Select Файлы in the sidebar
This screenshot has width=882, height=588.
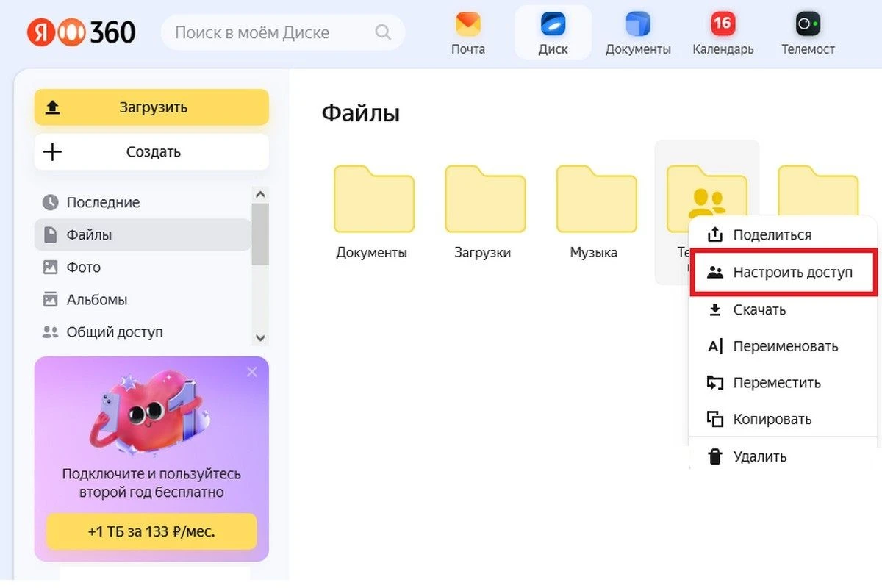[x=143, y=235]
